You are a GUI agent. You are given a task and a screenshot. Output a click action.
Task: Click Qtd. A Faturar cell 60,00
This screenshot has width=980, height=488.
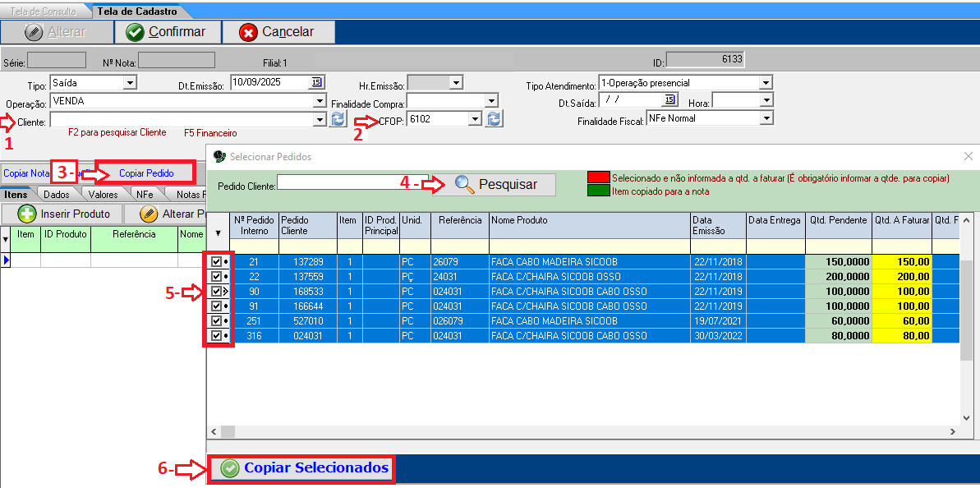pyautogui.click(x=902, y=321)
